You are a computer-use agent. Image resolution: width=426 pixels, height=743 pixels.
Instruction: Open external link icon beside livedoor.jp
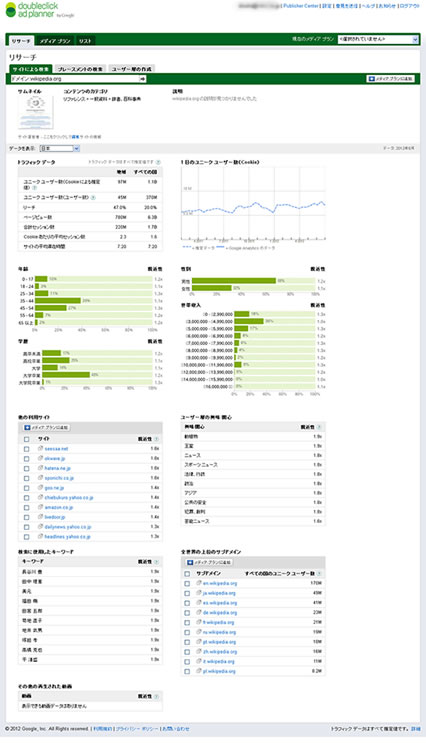click(x=41, y=517)
